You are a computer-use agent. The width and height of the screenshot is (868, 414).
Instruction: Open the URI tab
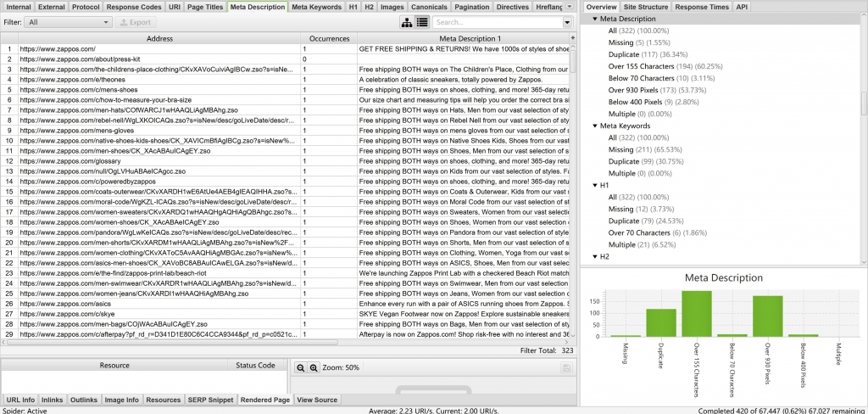tap(175, 7)
